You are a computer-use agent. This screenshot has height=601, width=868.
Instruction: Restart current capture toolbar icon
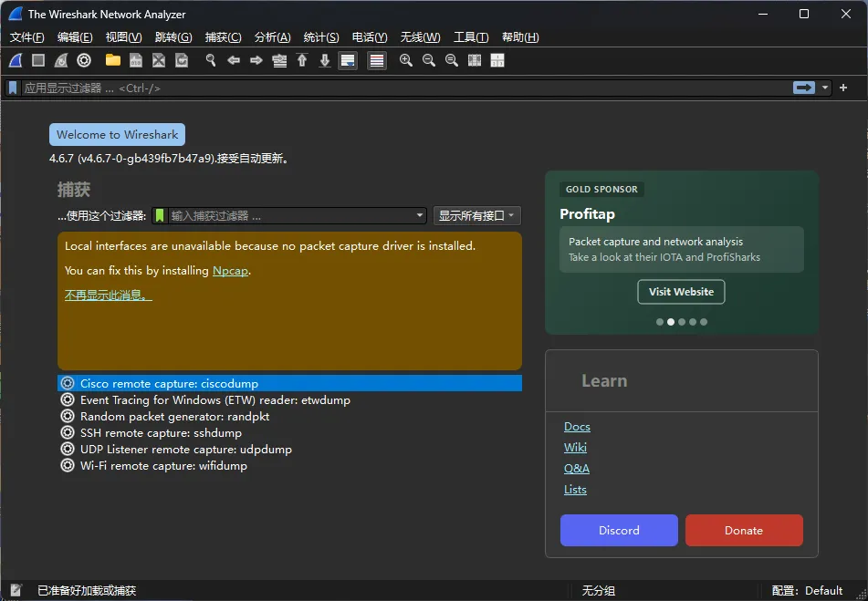pyautogui.click(x=61, y=60)
